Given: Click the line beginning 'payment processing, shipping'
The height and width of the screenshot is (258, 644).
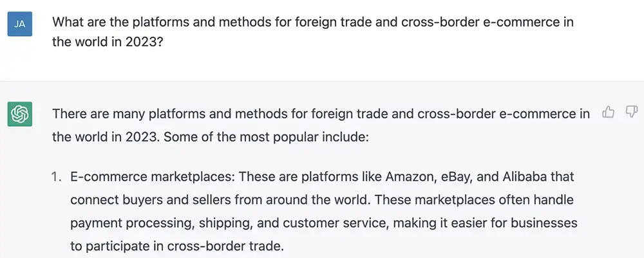Looking at the screenshot, I should (324, 223).
